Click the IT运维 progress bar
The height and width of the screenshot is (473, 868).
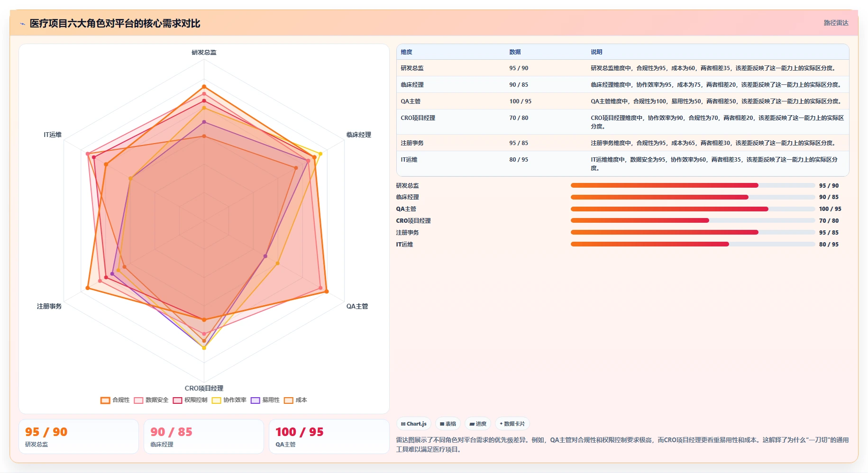click(x=693, y=244)
